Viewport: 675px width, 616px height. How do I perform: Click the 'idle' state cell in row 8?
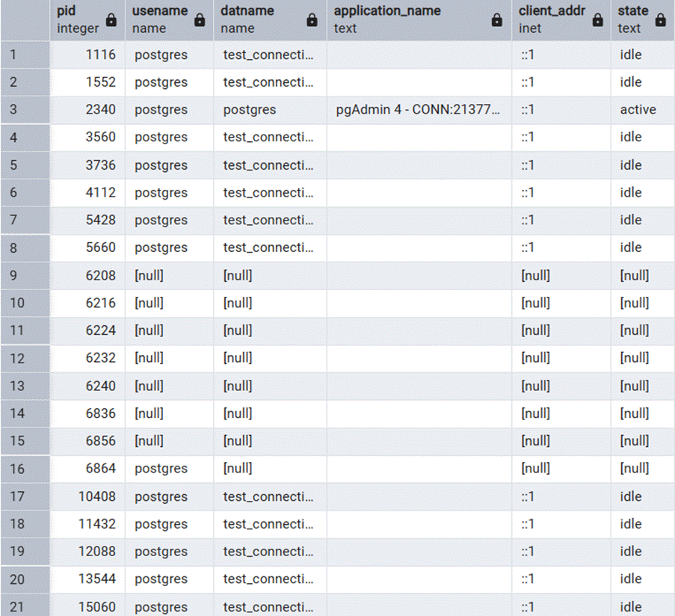coord(643,247)
